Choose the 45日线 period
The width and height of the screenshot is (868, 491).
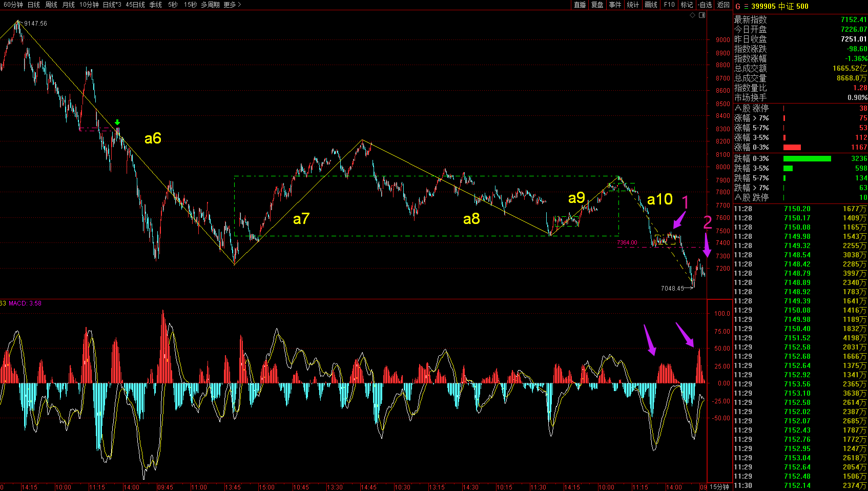pos(135,5)
